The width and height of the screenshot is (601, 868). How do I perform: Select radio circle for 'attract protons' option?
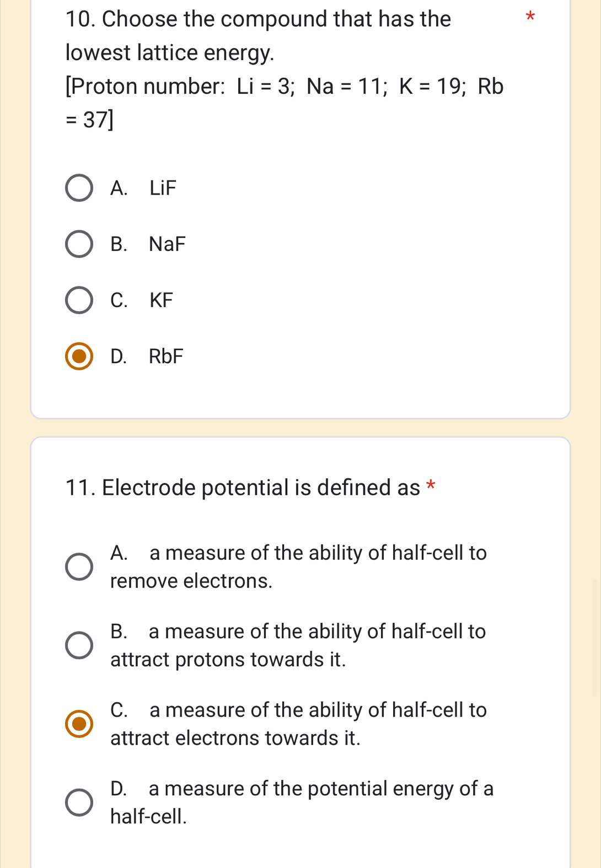point(79,645)
